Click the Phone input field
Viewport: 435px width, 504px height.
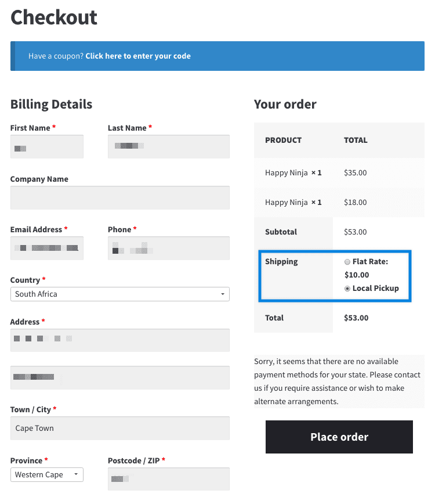pos(168,248)
